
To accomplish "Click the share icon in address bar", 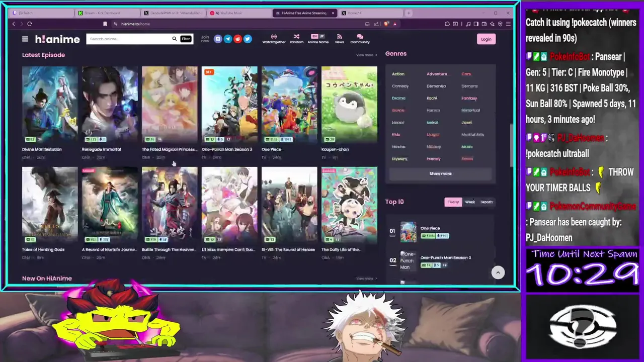I will click(x=376, y=24).
